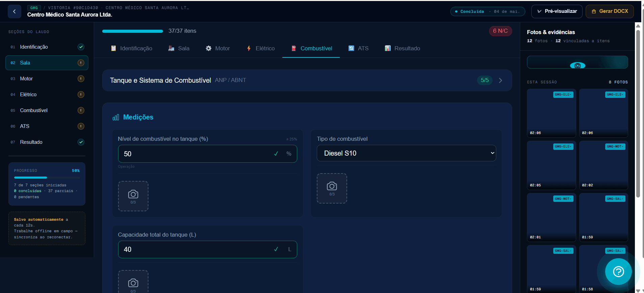Go back using the top-left arrow button

[x=14, y=11]
